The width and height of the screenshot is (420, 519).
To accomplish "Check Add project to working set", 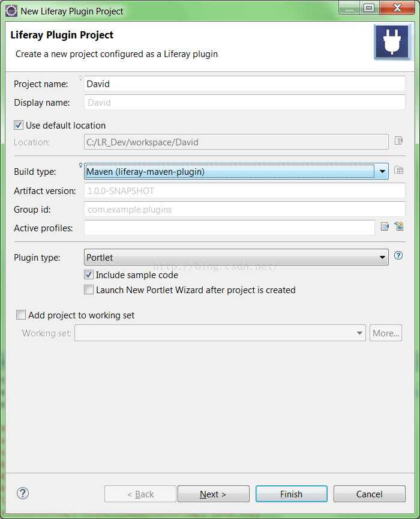I will [21, 315].
